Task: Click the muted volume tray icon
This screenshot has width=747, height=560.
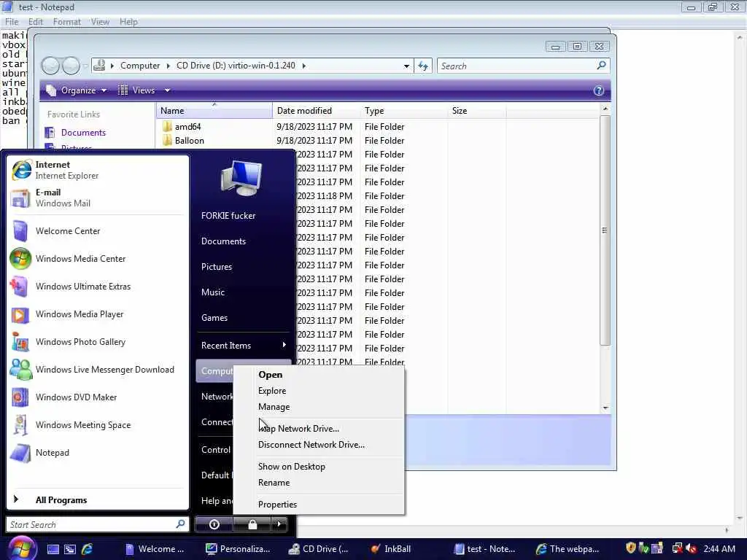Action: (x=692, y=548)
